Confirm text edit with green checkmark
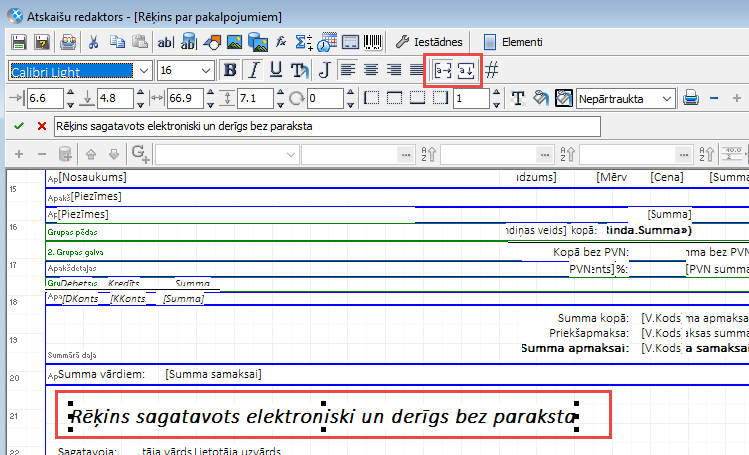The width and height of the screenshot is (749, 455). coord(19,126)
